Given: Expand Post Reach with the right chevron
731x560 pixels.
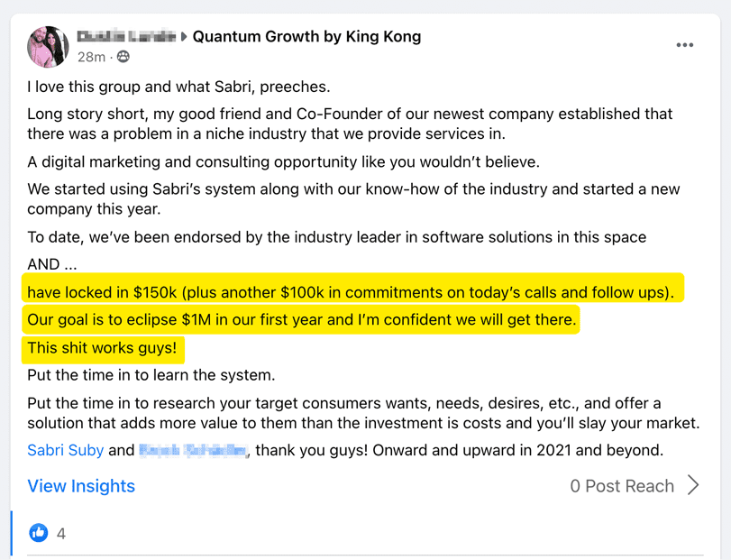Looking at the screenshot, I should 693,485.
